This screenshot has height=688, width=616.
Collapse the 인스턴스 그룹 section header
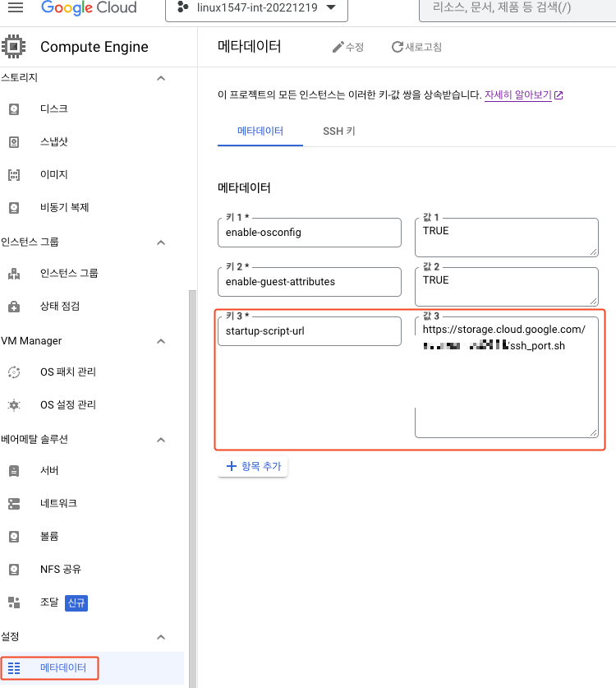pos(161,242)
